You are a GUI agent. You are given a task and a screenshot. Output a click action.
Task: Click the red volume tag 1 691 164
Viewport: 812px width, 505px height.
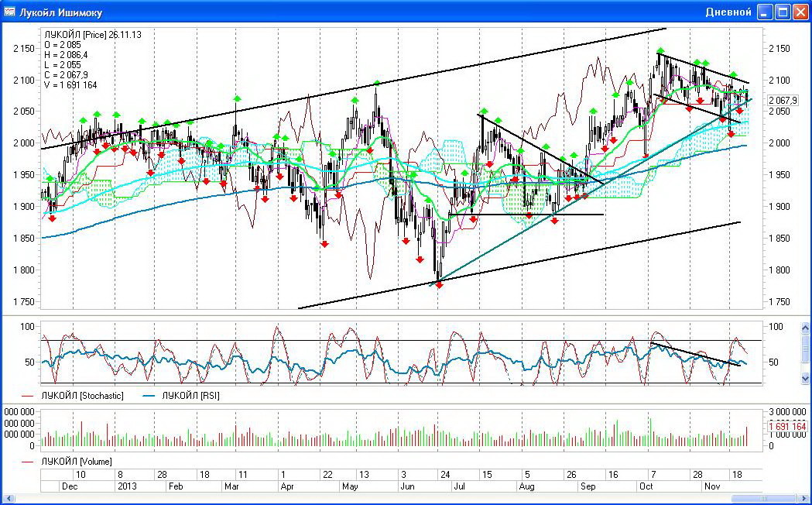[786, 427]
